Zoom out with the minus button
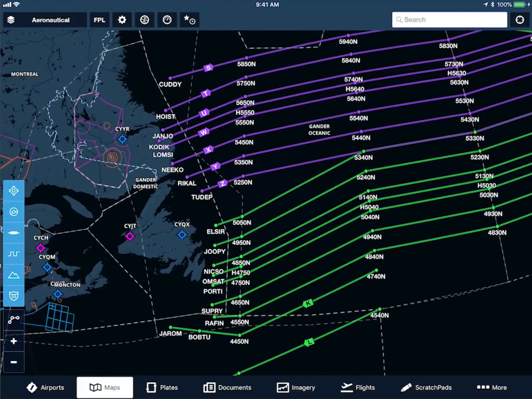Viewport: 532px width, 399px height. click(x=14, y=362)
